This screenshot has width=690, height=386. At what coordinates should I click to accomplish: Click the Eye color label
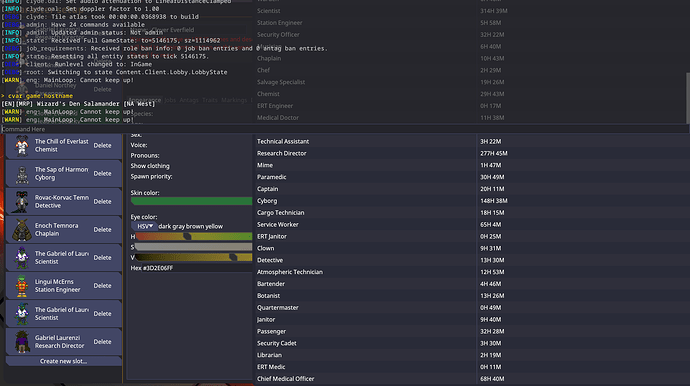click(x=144, y=217)
